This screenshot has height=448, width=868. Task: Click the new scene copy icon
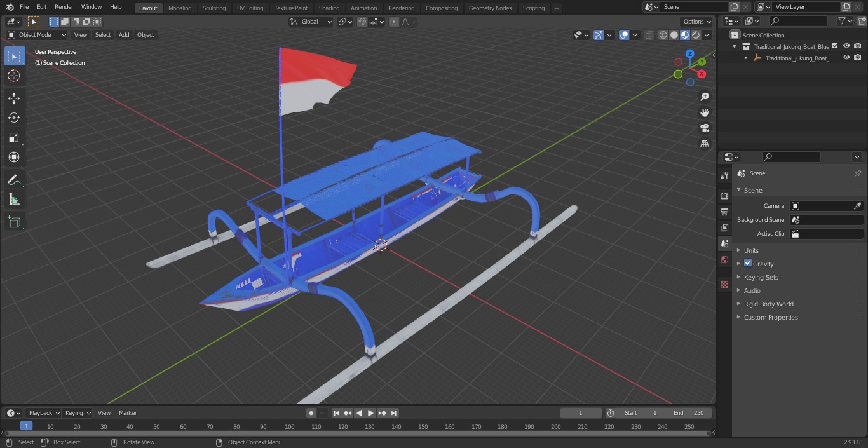coord(734,7)
